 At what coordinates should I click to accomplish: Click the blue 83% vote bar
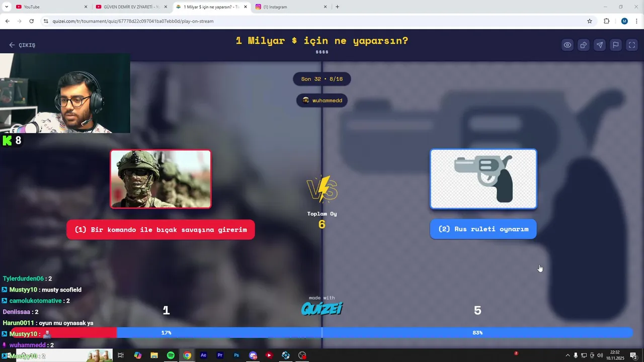pyautogui.click(x=375, y=332)
